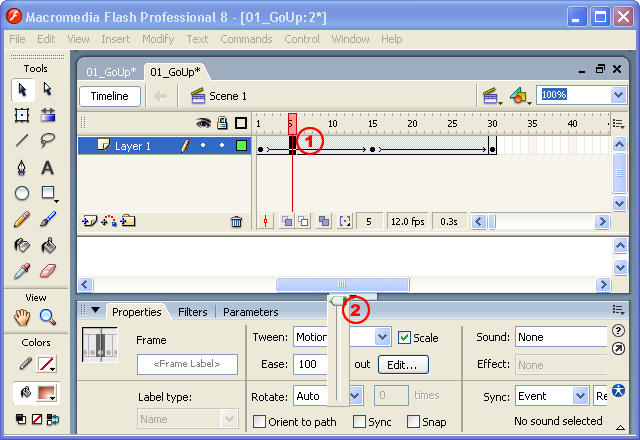Click the Edit... ease button

click(402, 365)
